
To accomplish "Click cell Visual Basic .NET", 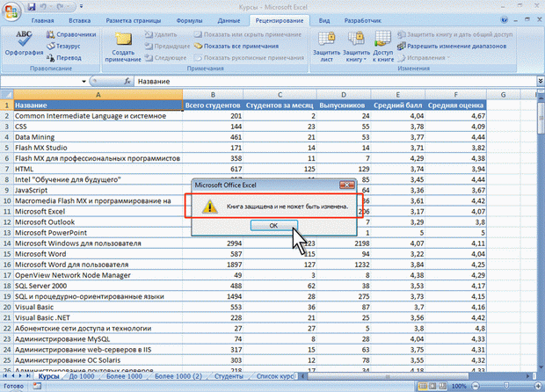I will click(98, 317).
